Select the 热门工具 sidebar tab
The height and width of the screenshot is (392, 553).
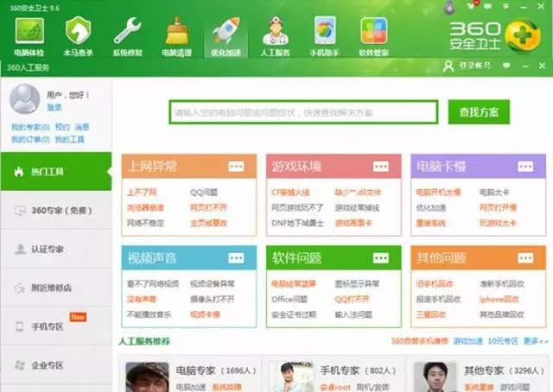click(x=56, y=172)
